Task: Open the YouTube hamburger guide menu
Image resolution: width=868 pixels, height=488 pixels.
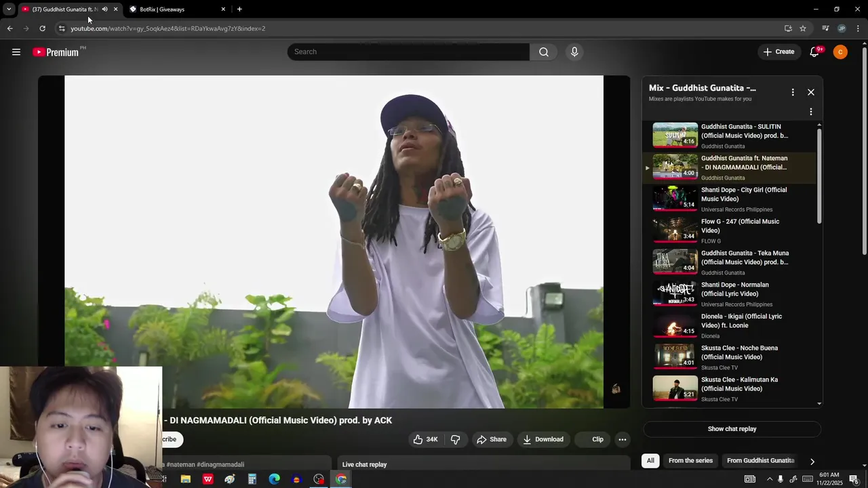Action: [16, 52]
